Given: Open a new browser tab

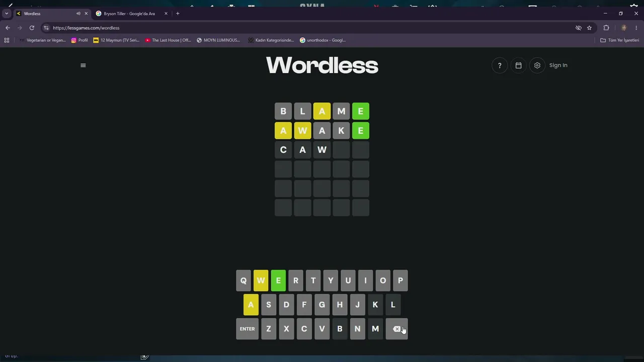Looking at the screenshot, I should pyautogui.click(x=178, y=14).
